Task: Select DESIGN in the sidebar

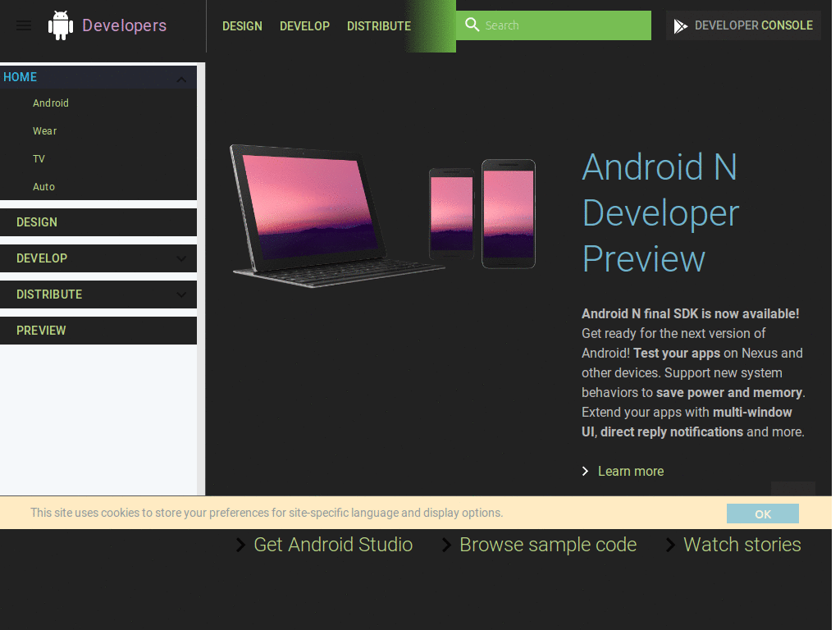Action: [x=98, y=222]
